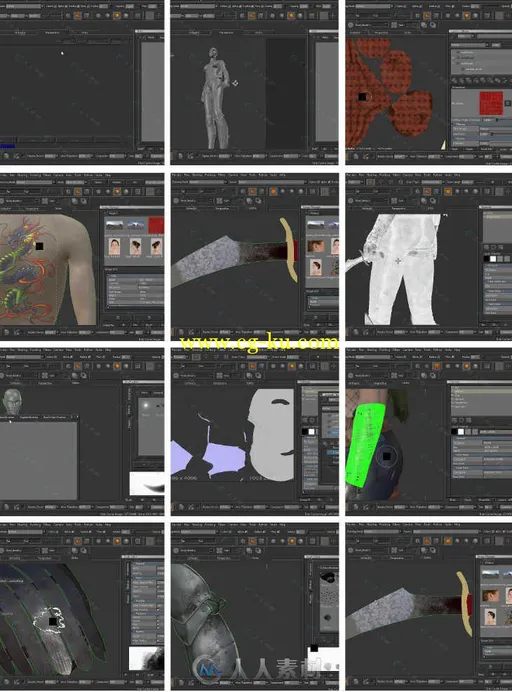Click the grid icon in the tool options bar above the dragon tattoo

[x=45, y=201]
